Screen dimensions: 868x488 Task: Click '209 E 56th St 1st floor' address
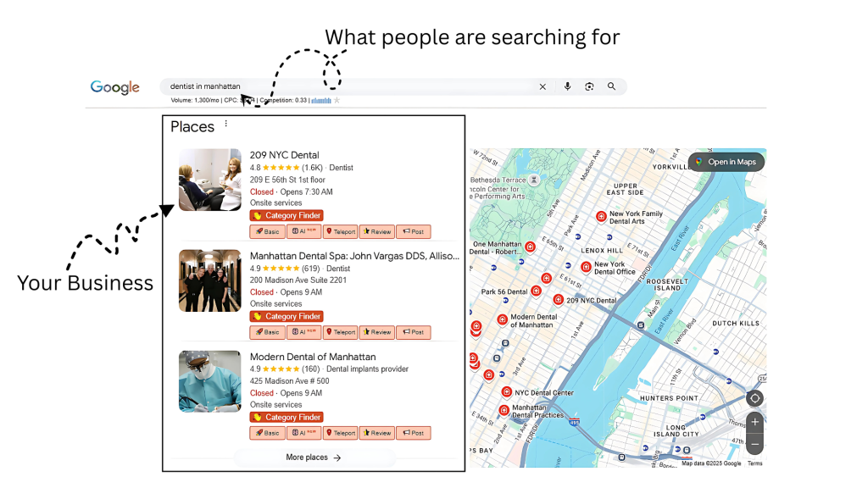click(x=287, y=180)
